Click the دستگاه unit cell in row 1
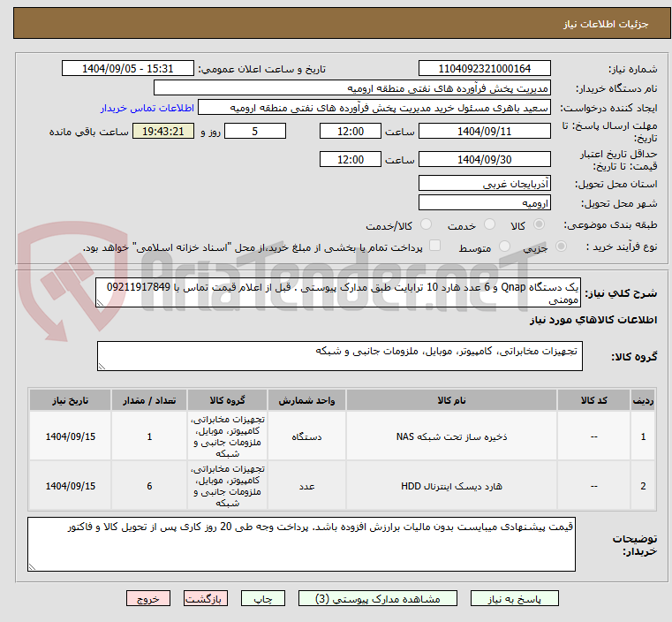The height and width of the screenshot is (622, 672). click(x=306, y=436)
